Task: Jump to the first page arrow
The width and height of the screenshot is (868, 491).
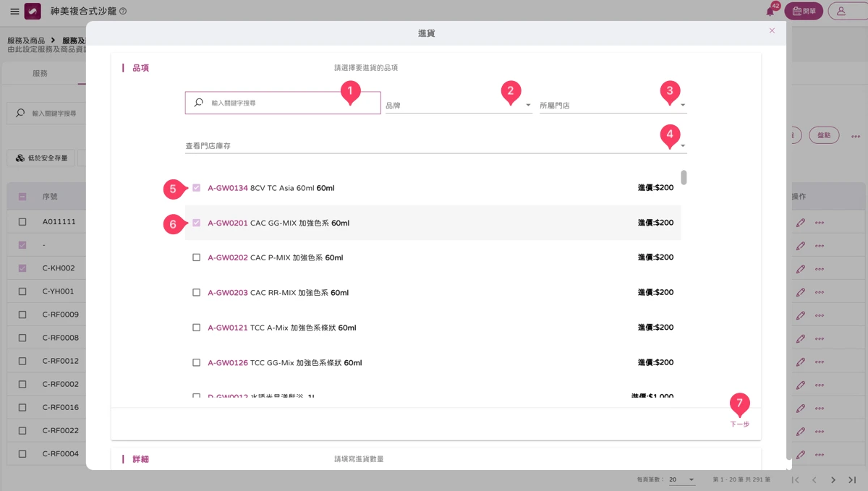Action: [x=795, y=479]
